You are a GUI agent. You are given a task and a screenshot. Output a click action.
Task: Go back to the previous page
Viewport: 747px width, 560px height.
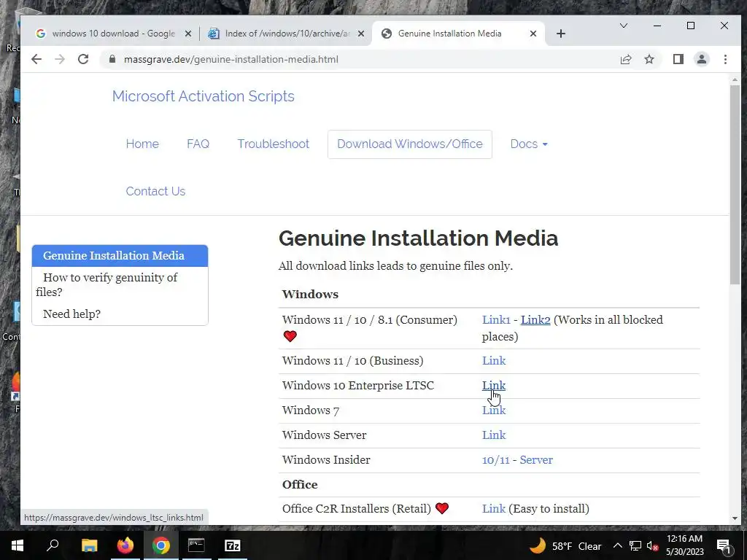click(36, 59)
